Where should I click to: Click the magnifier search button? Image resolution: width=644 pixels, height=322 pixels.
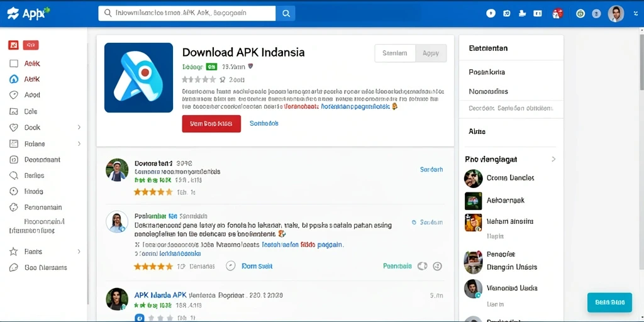[286, 13]
